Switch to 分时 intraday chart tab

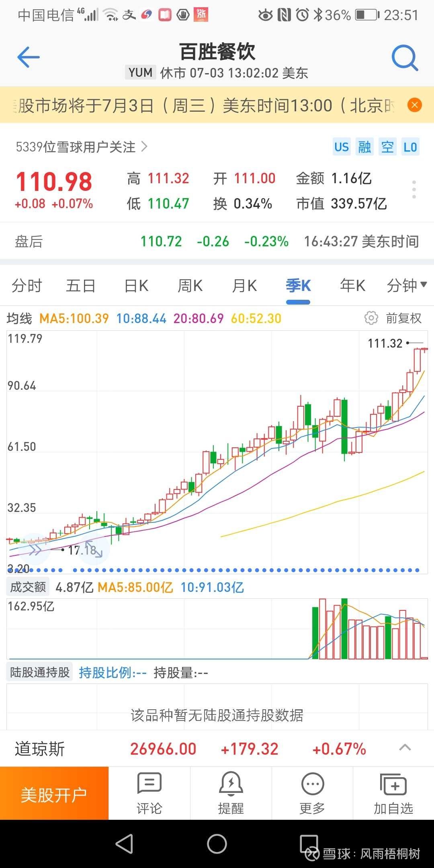27,286
